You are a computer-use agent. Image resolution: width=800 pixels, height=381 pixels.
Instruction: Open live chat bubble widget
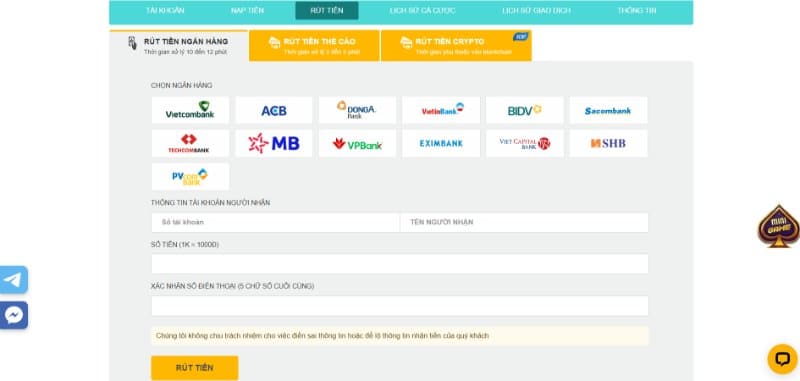(x=782, y=359)
